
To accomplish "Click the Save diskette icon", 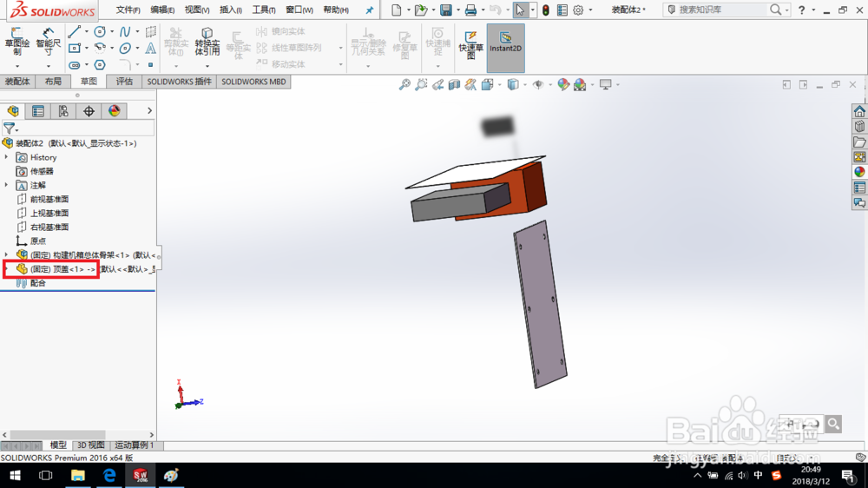I will pos(445,10).
